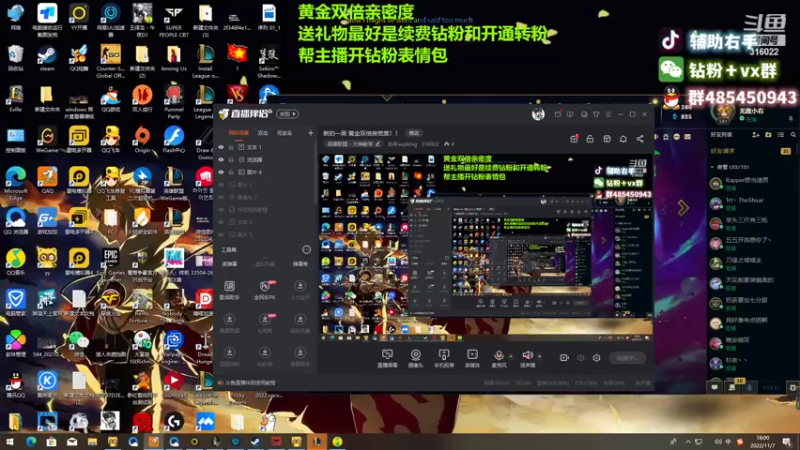Edit the 英雄联盟 category tag under the title
This screenshot has height=450, width=800.
[x=354, y=144]
